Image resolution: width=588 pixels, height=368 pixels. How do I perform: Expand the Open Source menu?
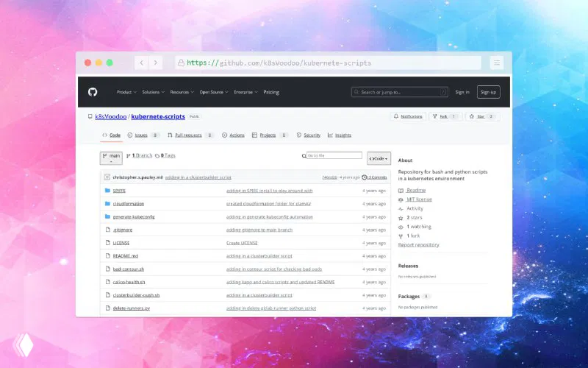pyautogui.click(x=214, y=92)
